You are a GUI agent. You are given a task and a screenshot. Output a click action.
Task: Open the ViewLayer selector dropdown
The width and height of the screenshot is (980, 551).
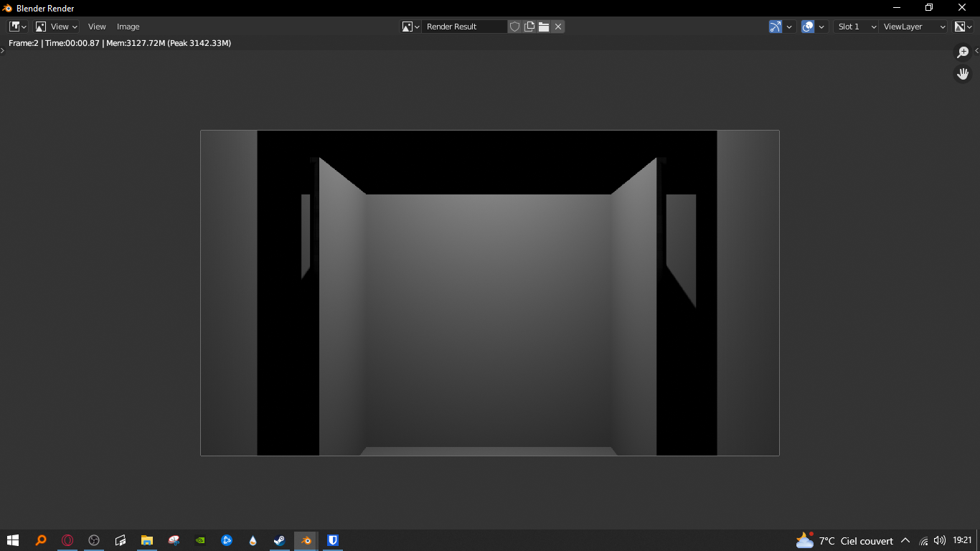click(914, 27)
